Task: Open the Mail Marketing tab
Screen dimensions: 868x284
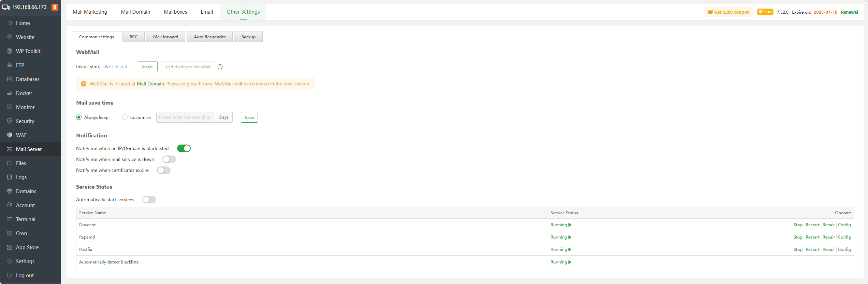Action: click(x=90, y=12)
